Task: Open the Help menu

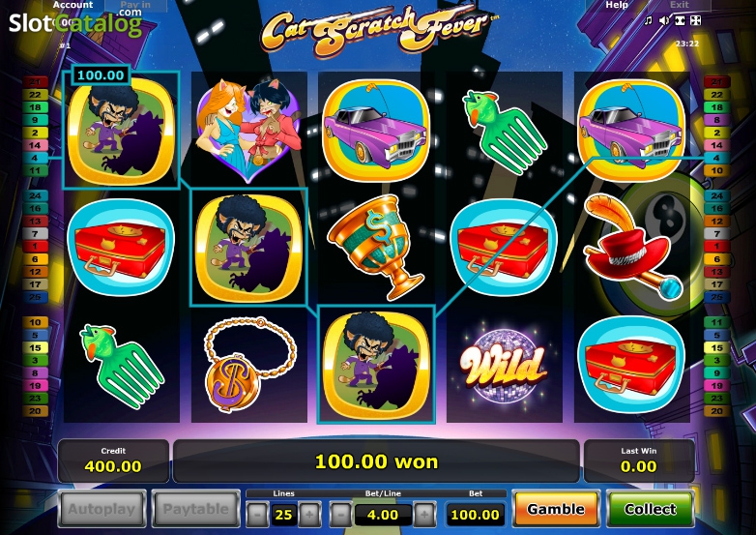Action: pos(617,5)
